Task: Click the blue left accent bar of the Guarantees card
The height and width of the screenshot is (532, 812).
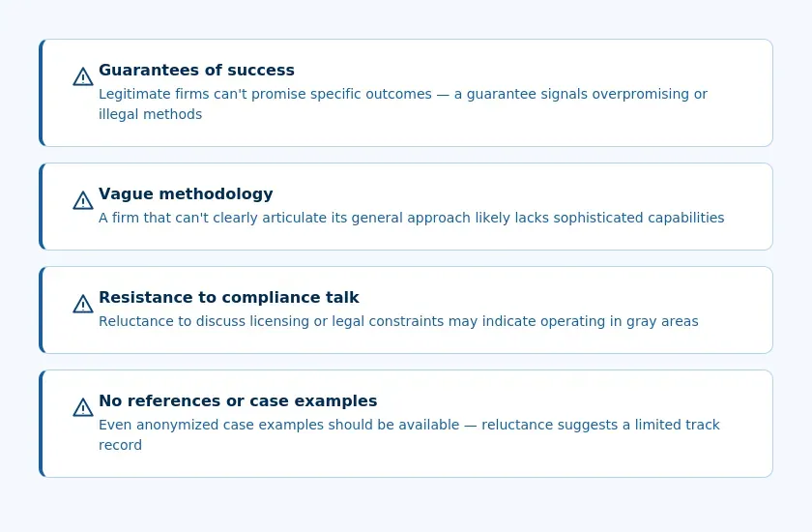Action: [42, 93]
